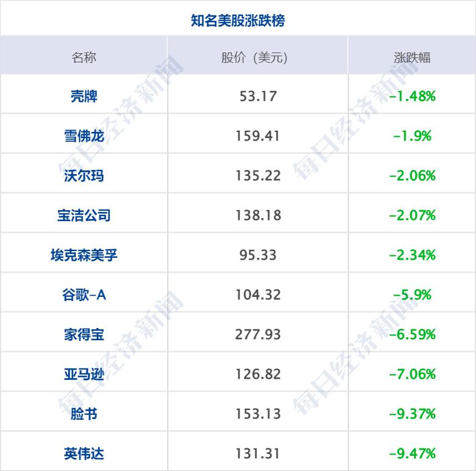
Task: Click the 53.17 price cell
Action: 258,97
